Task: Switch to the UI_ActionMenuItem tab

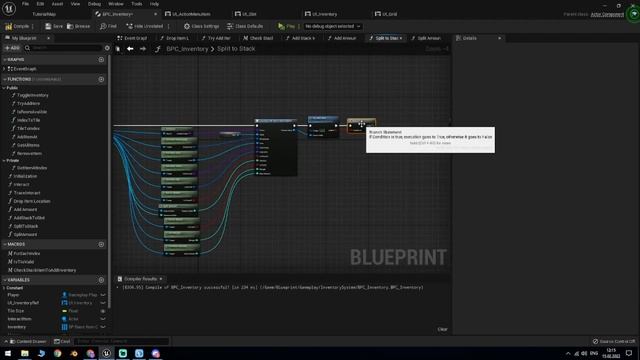Action: (191, 14)
